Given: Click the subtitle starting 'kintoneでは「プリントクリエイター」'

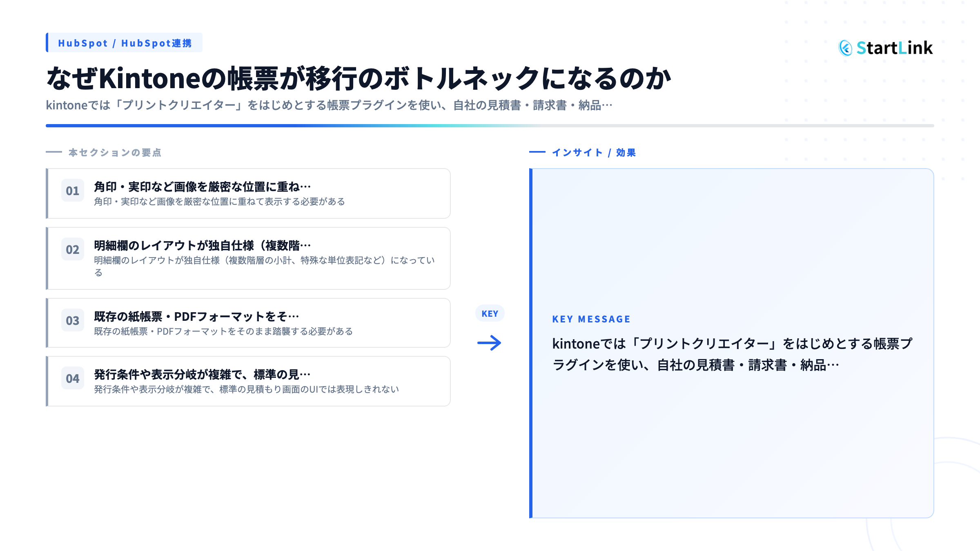Looking at the screenshot, I should [329, 105].
